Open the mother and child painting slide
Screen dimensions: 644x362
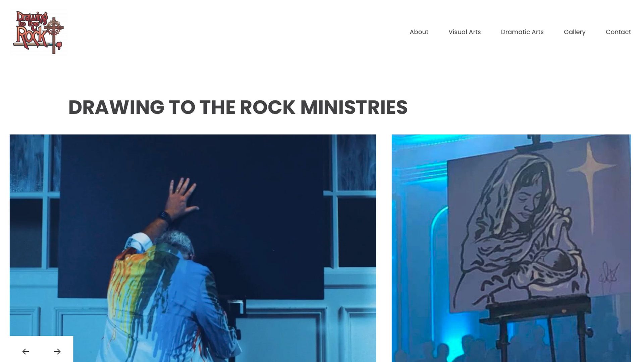point(511,248)
